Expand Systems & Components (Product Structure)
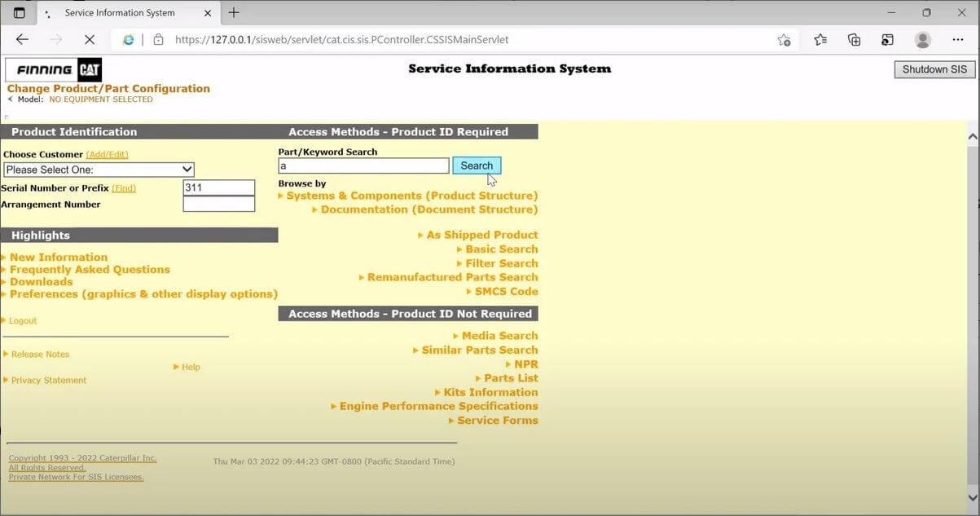The height and width of the screenshot is (516, 980). pos(411,196)
